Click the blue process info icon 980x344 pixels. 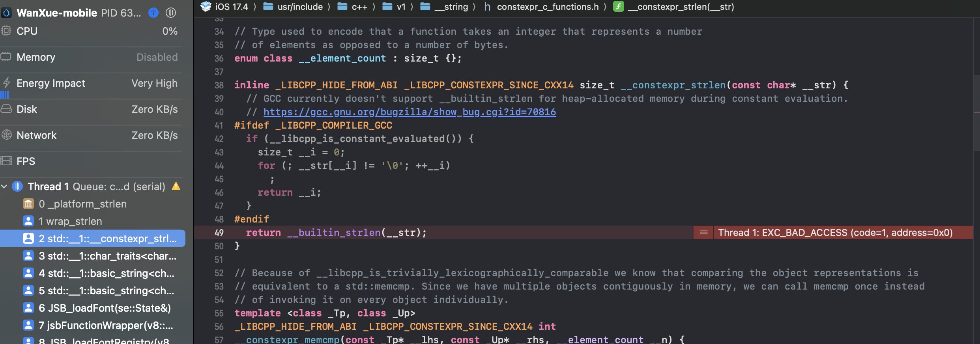point(153,13)
